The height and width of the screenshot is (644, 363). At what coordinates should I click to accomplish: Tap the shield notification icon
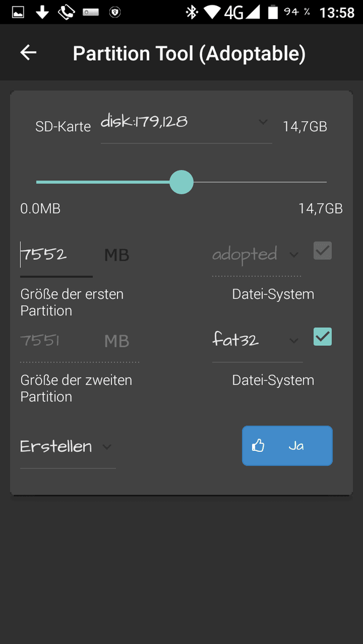point(115,13)
